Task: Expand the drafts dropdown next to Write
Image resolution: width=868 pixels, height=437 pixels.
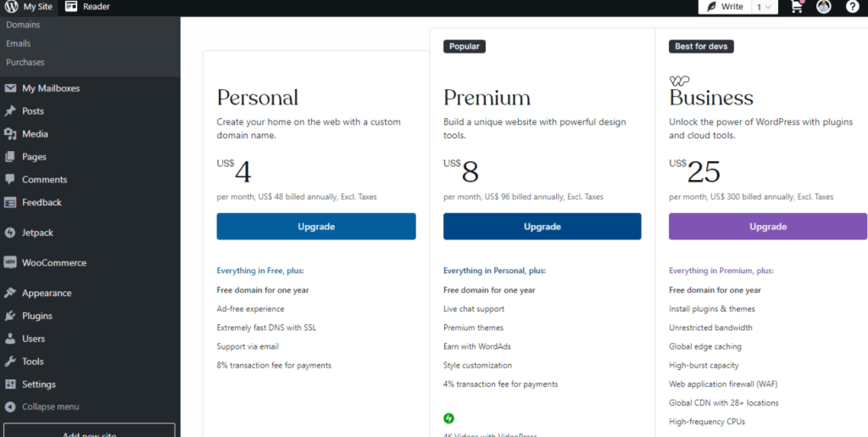Action: click(x=764, y=7)
